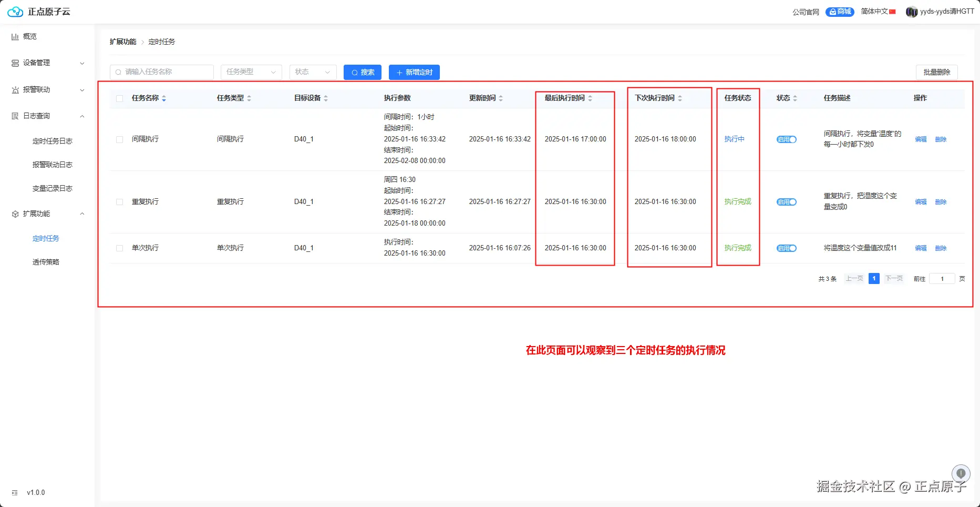Click username yyds-yyds in header
Viewport: 980px width, 507px height.
click(x=947, y=12)
